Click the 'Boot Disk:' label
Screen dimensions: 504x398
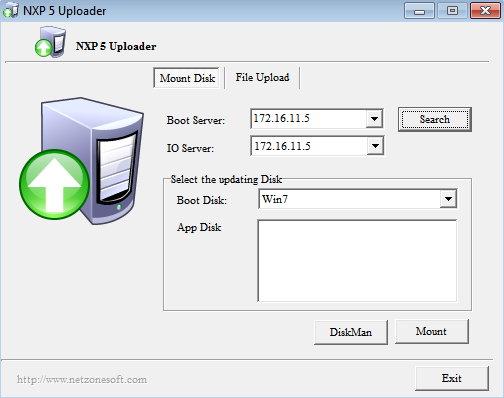coord(202,200)
